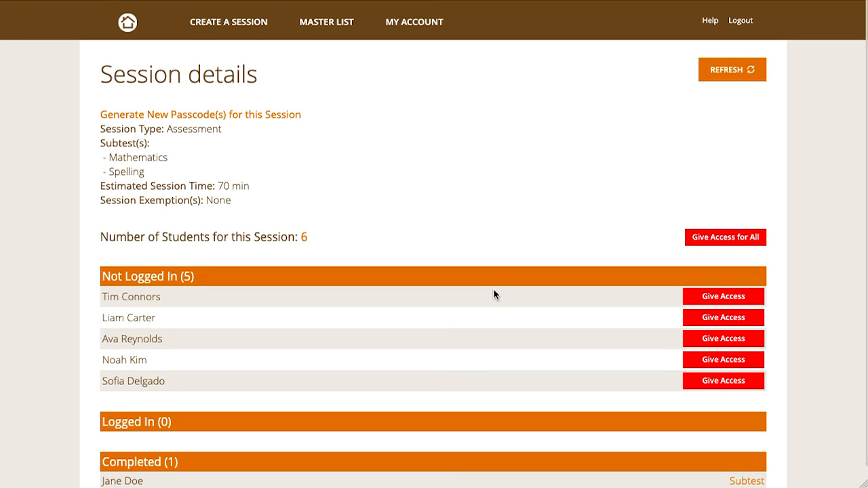Give access to Sofia Delgado
Screen dimensions: 868x488
pos(723,380)
